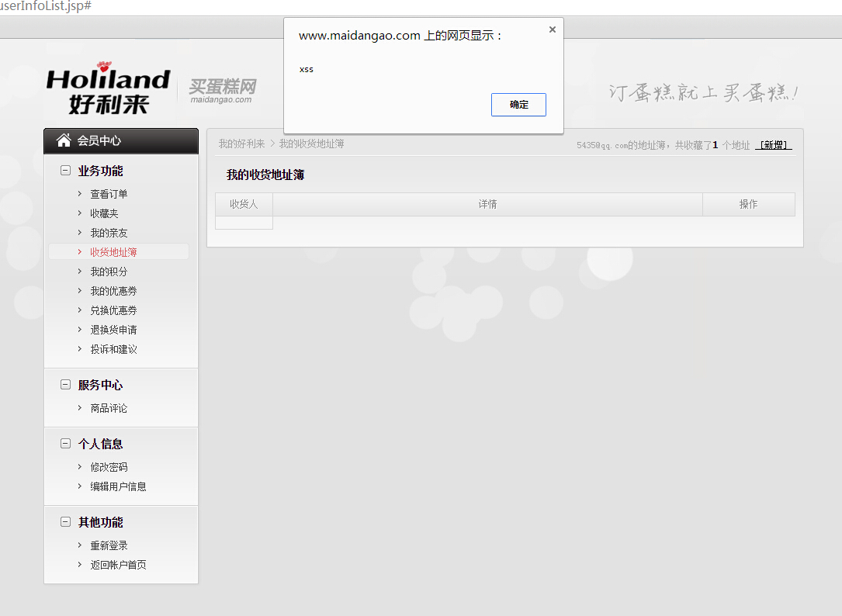Image resolution: width=842 pixels, height=616 pixels.
Task: Click the arrow icon beside 返回帐户首页
Action: point(79,565)
